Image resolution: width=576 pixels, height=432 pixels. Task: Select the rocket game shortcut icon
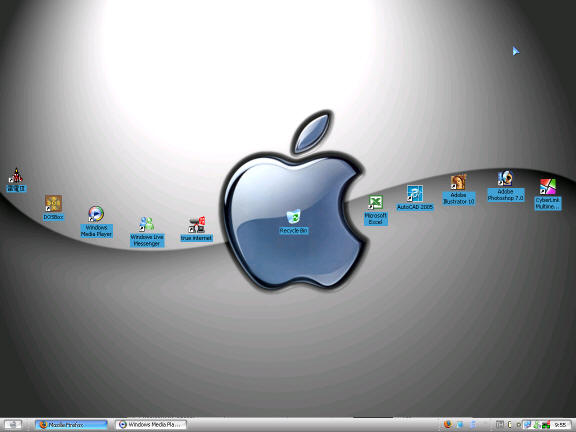16,180
